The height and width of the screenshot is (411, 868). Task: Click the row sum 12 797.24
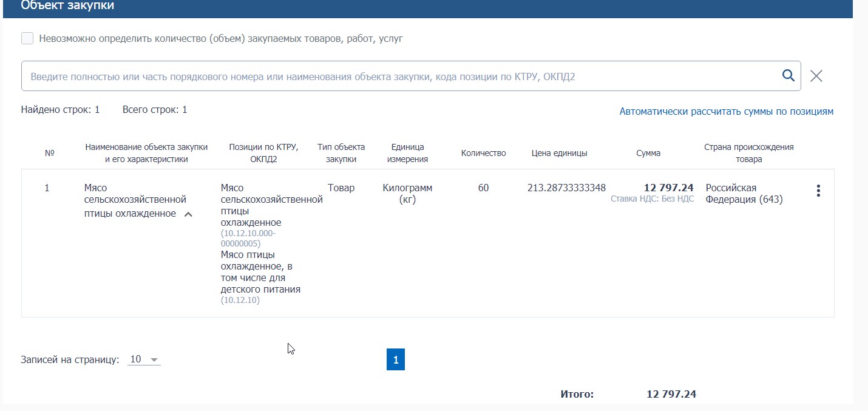668,188
